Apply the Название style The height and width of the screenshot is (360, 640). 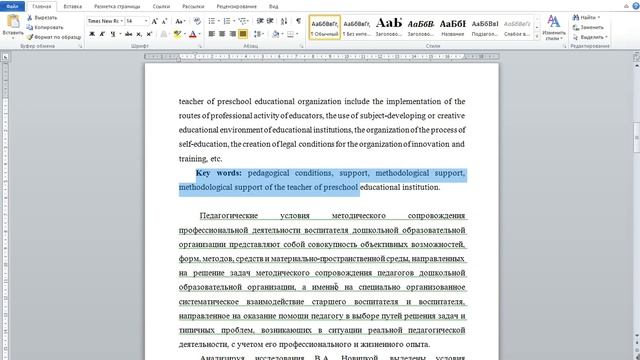point(452,27)
